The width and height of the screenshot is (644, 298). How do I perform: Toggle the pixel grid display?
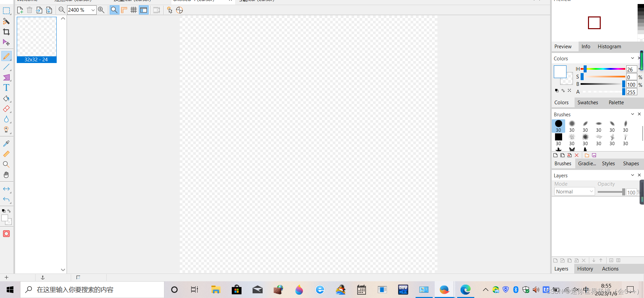pos(133,10)
